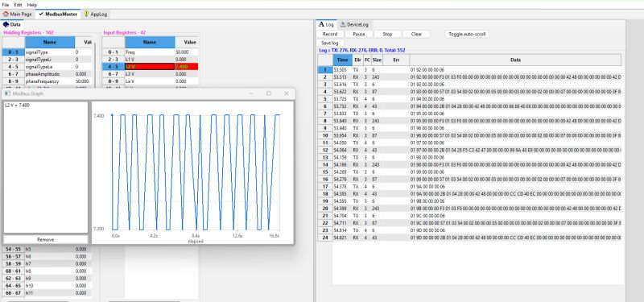This screenshot has height=302, width=644.
Task: Click the log Size column header
Action: coord(377,60)
